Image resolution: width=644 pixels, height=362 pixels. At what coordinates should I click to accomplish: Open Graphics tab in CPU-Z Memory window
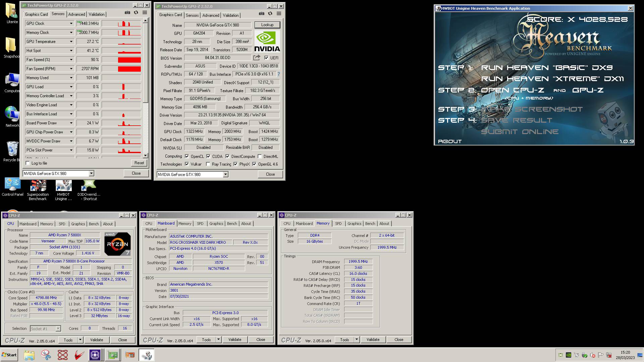(354, 224)
